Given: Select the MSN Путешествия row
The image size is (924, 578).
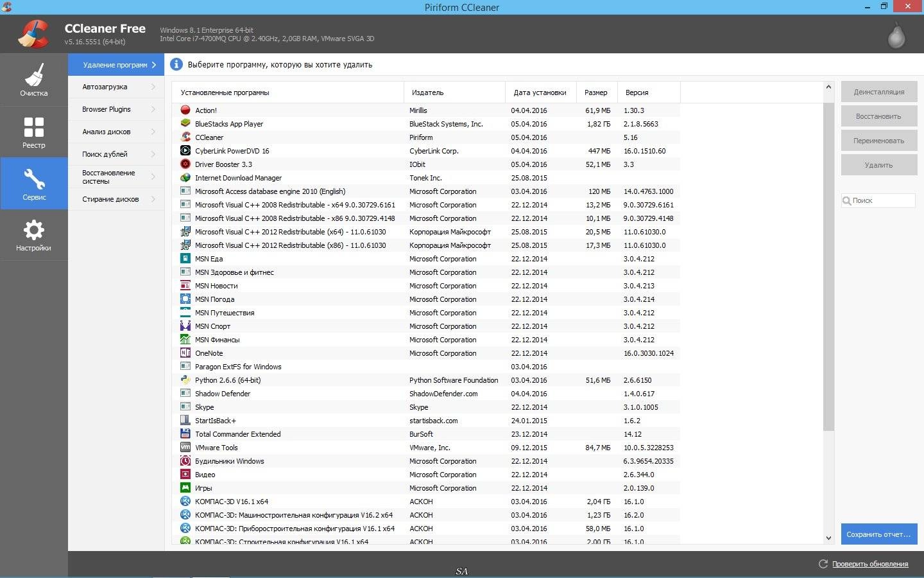Looking at the screenshot, I should click(x=427, y=312).
